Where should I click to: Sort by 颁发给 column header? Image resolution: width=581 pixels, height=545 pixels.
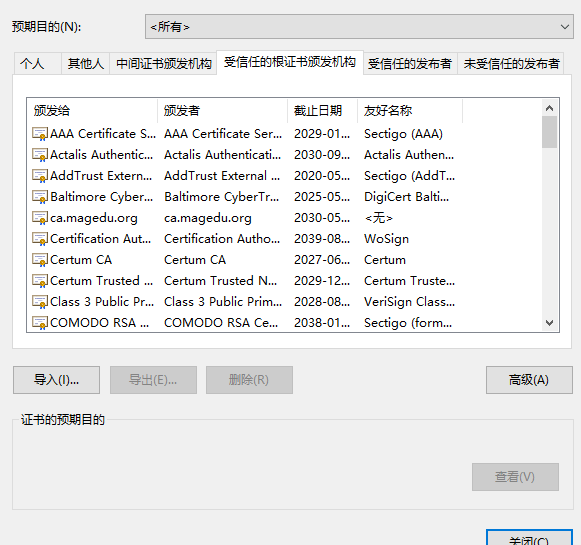[92, 111]
